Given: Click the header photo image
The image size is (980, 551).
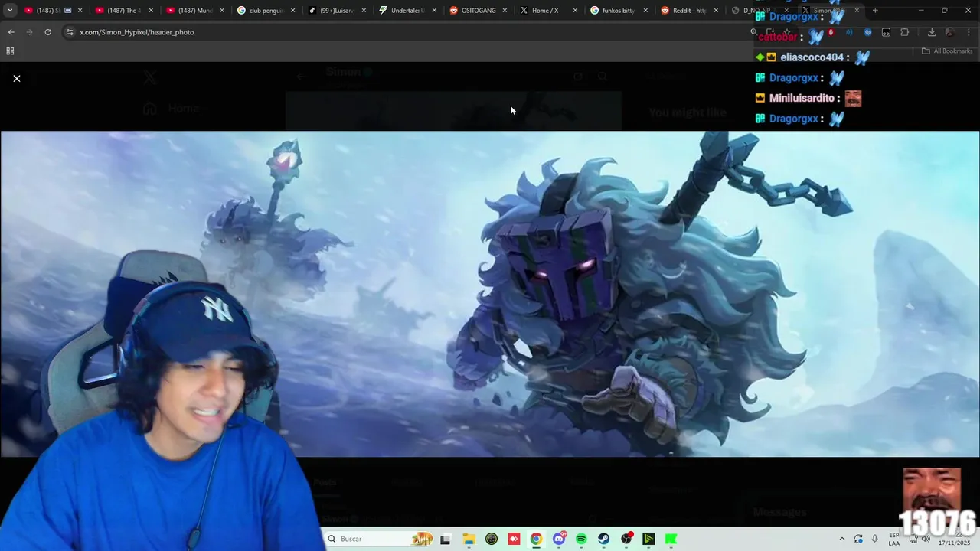Looking at the screenshot, I should [x=490, y=294].
